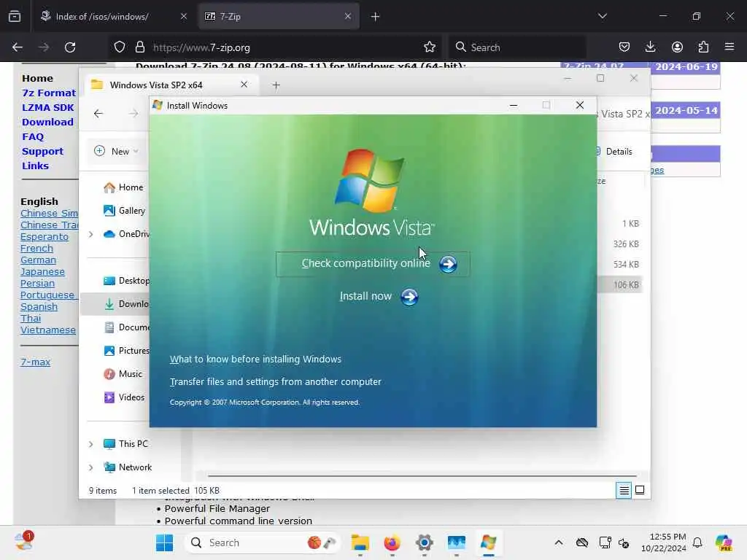Open Download page link on 7-Zip site
Image resolution: width=747 pixels, height=560 pixels.
click(x=47, y=122)
